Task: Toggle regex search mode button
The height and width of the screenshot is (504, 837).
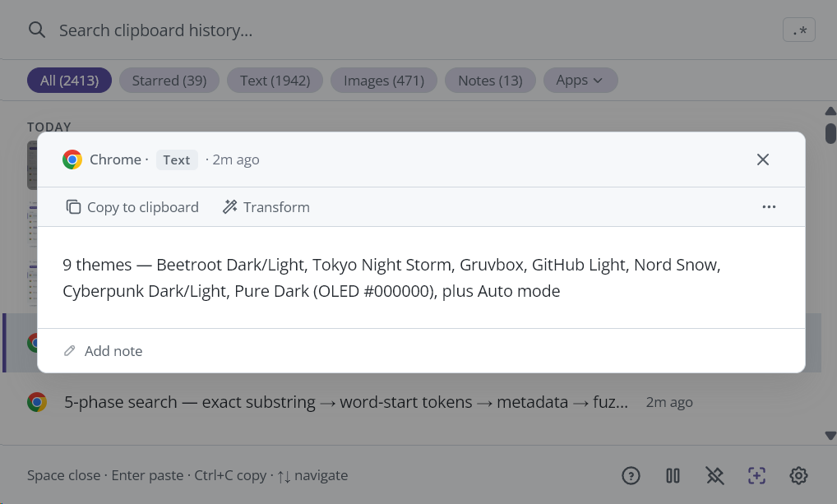Action: [798, 31]
